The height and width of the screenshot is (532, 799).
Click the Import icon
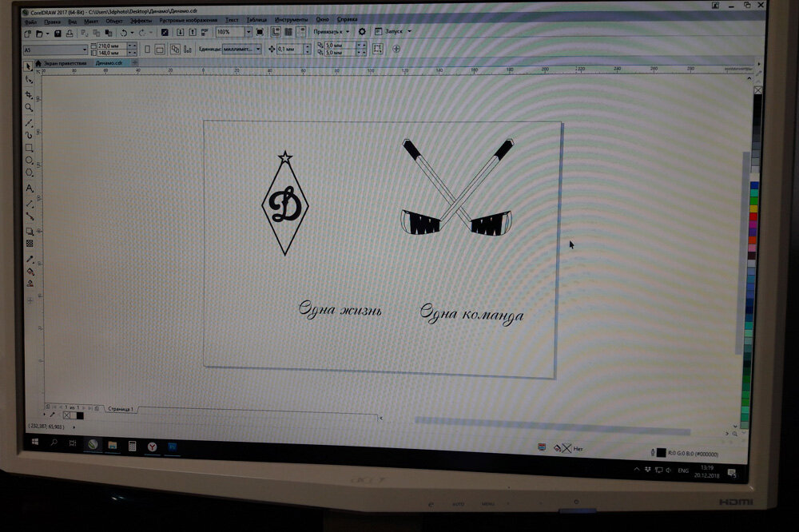(180, 32)
